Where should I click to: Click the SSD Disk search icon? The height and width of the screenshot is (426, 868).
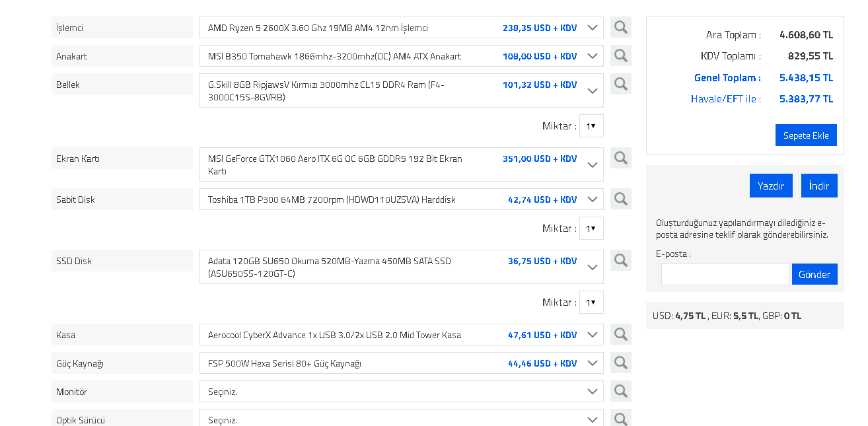pos(621,260)
